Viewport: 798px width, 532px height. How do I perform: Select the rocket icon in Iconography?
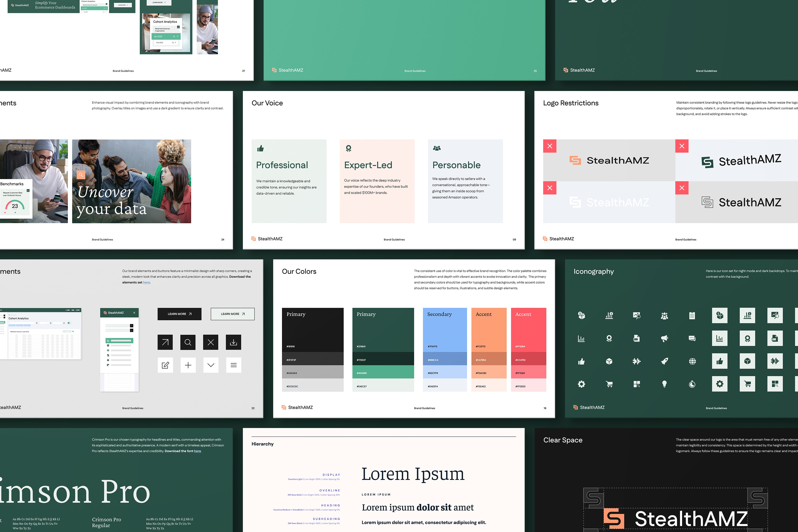pos(664,361)
